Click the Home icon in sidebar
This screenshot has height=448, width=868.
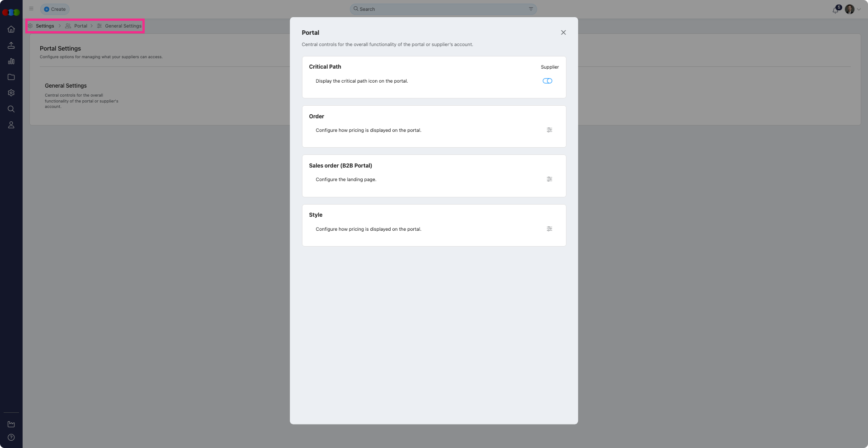pos(11,29)
